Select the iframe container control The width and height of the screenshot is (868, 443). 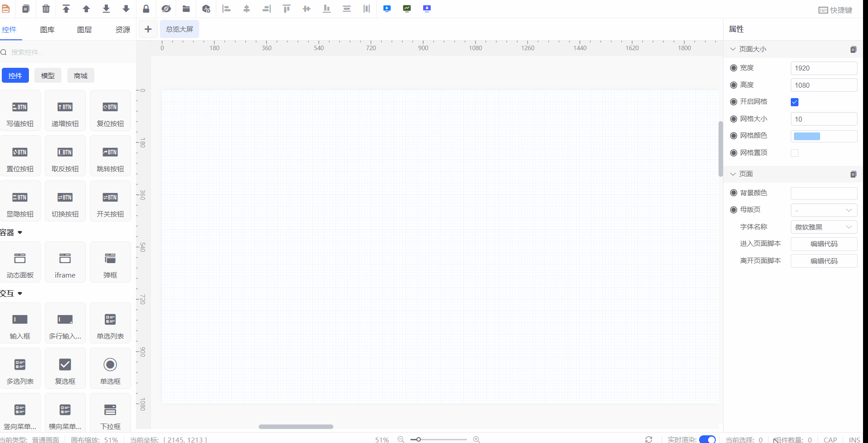65,262
